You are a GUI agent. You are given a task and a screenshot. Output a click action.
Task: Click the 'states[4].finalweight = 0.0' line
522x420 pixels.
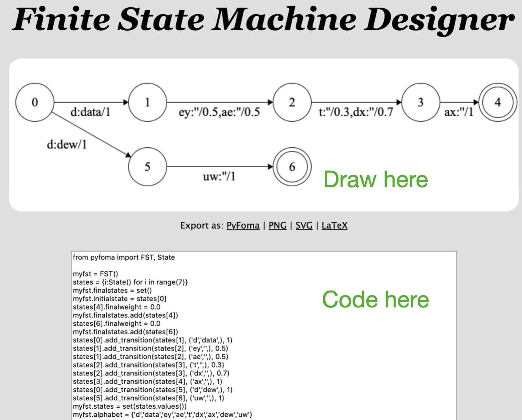[116, 307]
